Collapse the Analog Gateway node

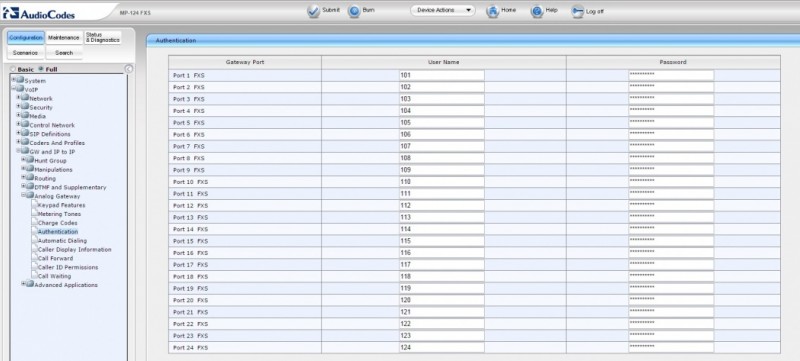coord(23,195)
